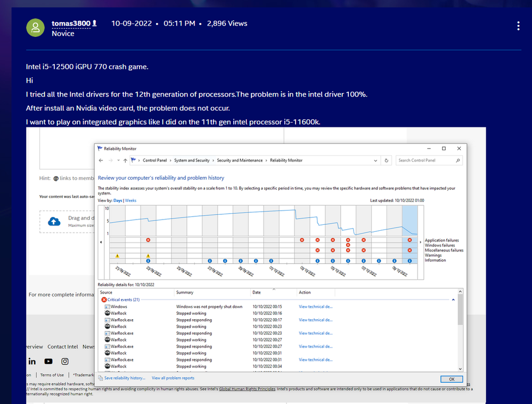Image resolution: width=532 pixels, height=404 pixels.
Task: Select the selected day's information icon
Action: [x=410, y=261]
